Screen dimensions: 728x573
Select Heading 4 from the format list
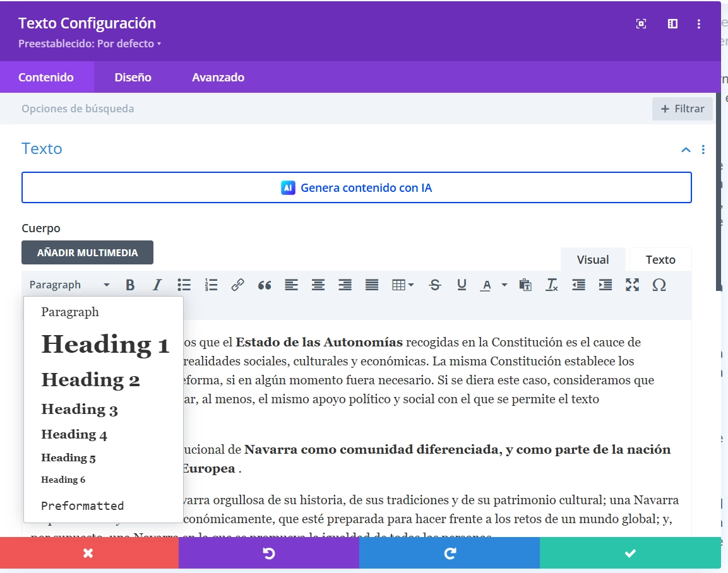tap(104, 434)
